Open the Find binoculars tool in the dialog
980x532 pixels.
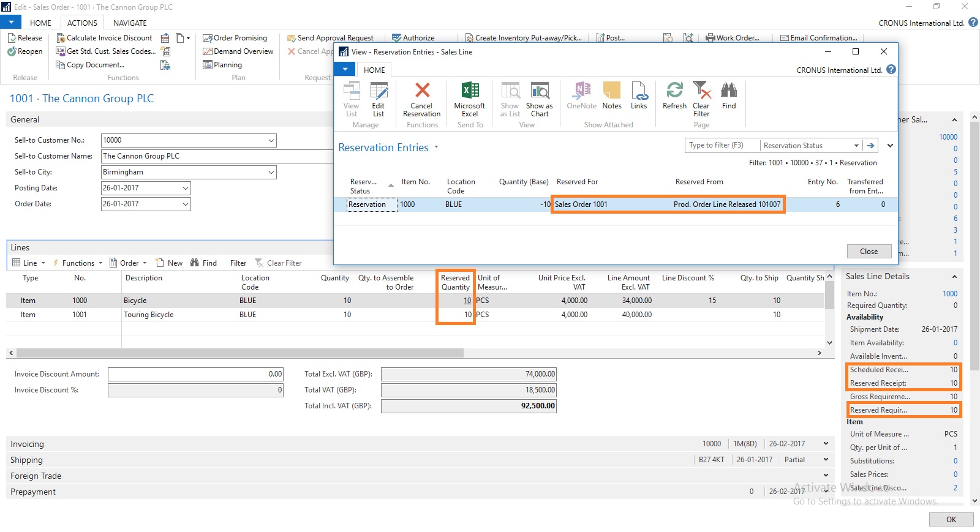[729, 91]
